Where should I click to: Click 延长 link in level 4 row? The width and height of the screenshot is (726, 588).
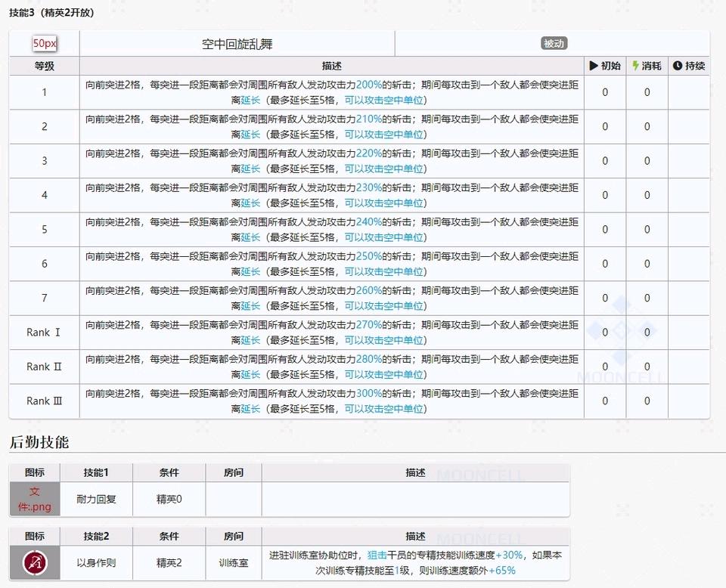click(250, 203)
